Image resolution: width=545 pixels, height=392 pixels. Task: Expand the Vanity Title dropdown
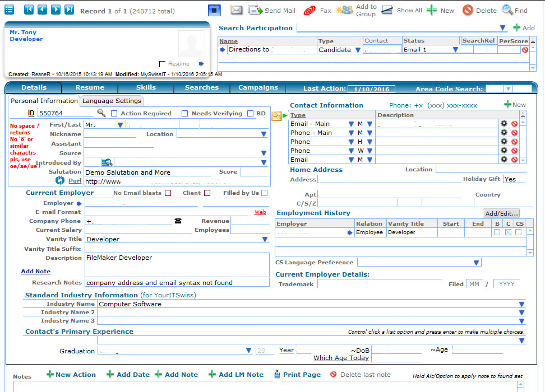pyautogui.click(x=263, y=239)
